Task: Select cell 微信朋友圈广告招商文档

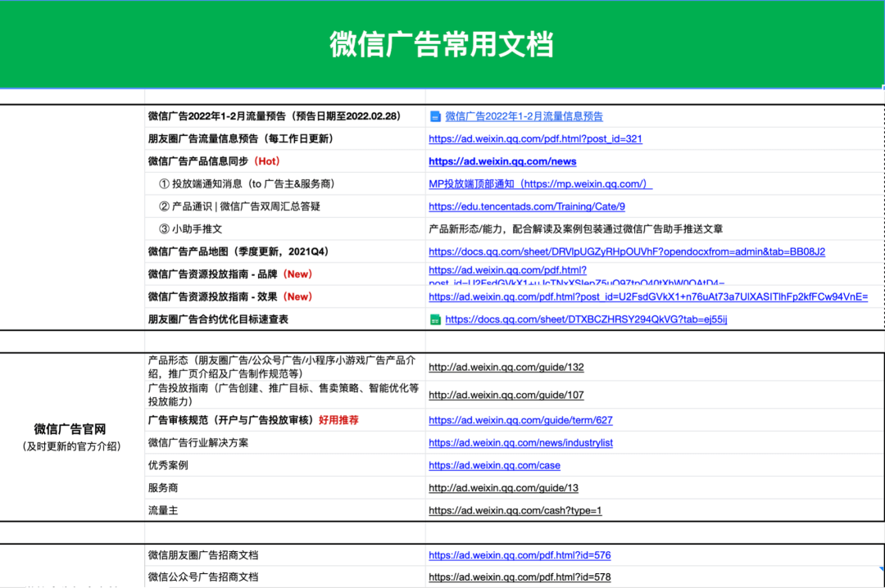Action: (285, 555)
